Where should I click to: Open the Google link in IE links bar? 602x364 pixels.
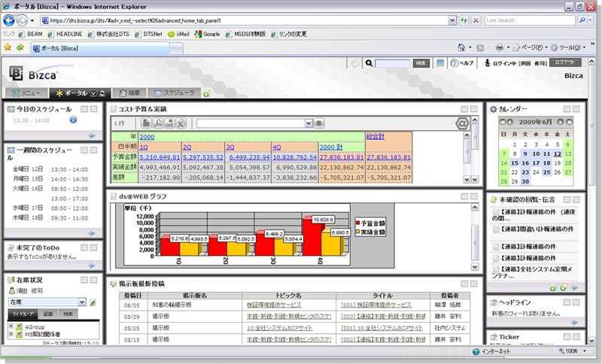(x=208, y=34)
